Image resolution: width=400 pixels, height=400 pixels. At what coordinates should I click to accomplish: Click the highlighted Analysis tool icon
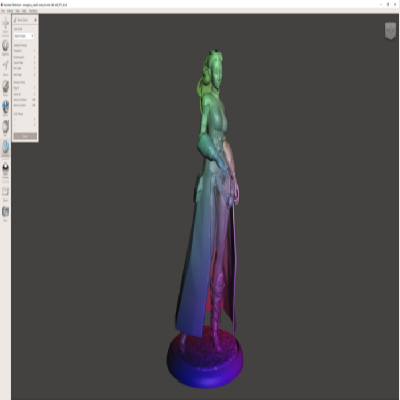pos(5,148)
